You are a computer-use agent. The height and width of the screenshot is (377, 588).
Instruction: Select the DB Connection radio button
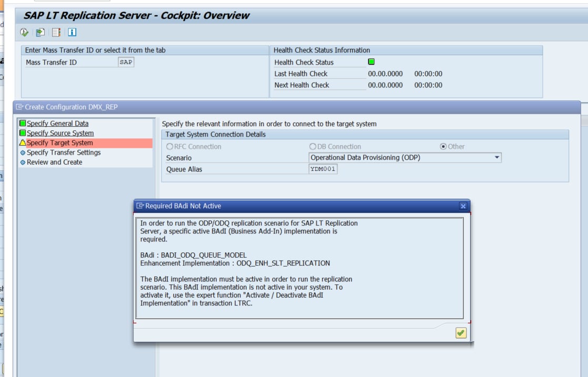coord(313,147)
